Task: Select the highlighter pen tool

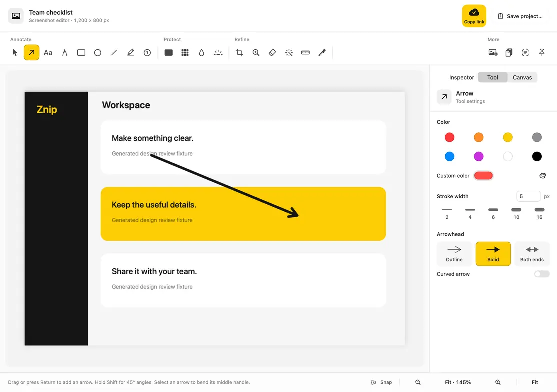Action: pyautogui.click(x=131, y=53)
